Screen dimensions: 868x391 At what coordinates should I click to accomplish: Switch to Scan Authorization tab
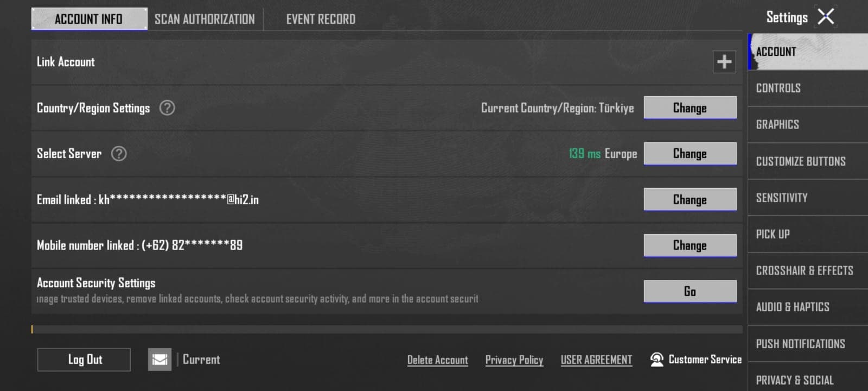tap(205, 19)
